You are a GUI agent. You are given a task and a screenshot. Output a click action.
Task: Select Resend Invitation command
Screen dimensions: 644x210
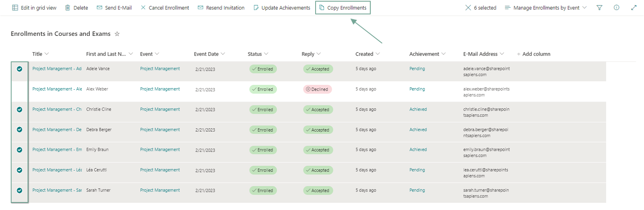tap(221, 8)
